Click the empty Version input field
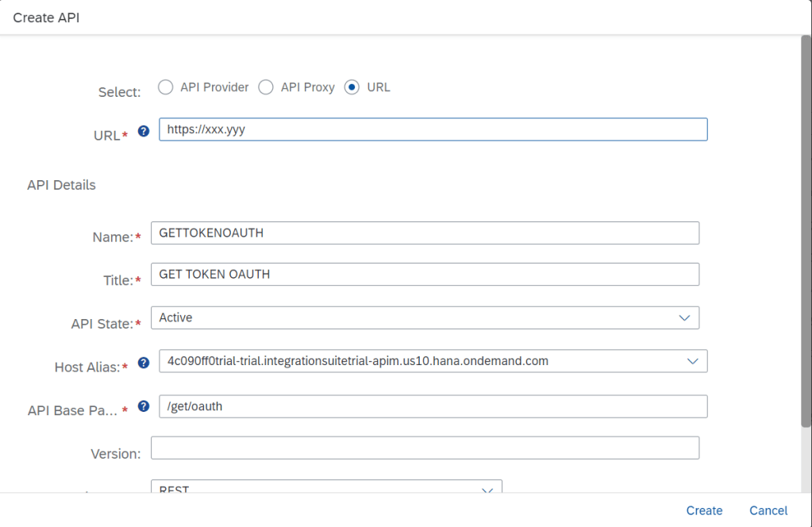Image resolution: width=812 pixels, height=527 pixels. click(425, 448)
